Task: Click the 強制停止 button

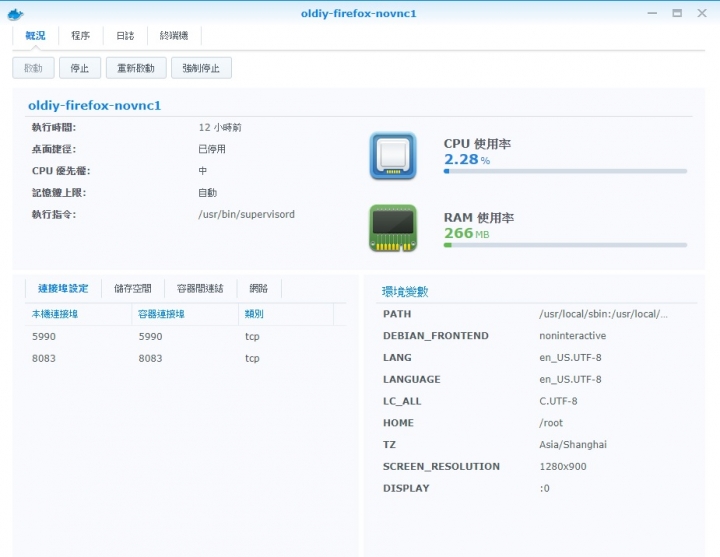Action: click(201, 68)
